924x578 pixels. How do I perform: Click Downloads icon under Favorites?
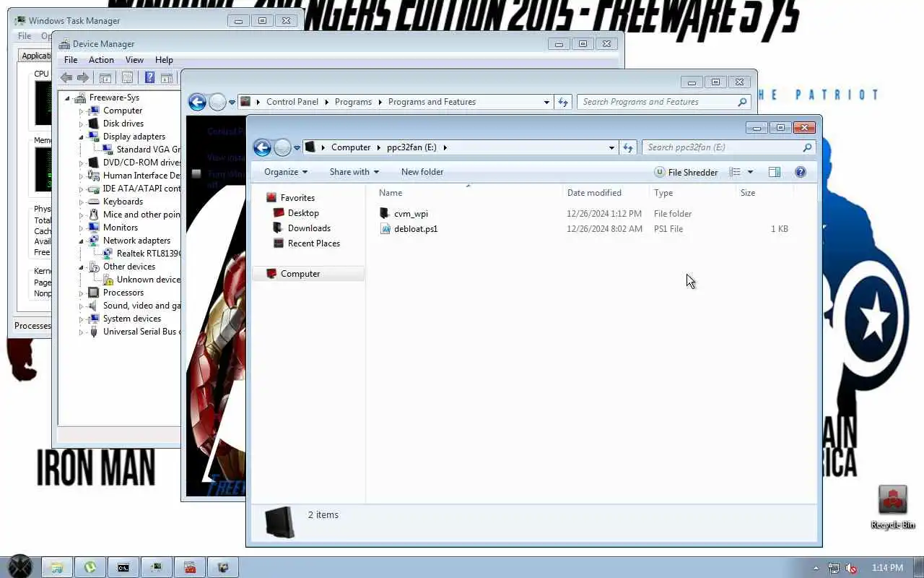coord(279,228)
